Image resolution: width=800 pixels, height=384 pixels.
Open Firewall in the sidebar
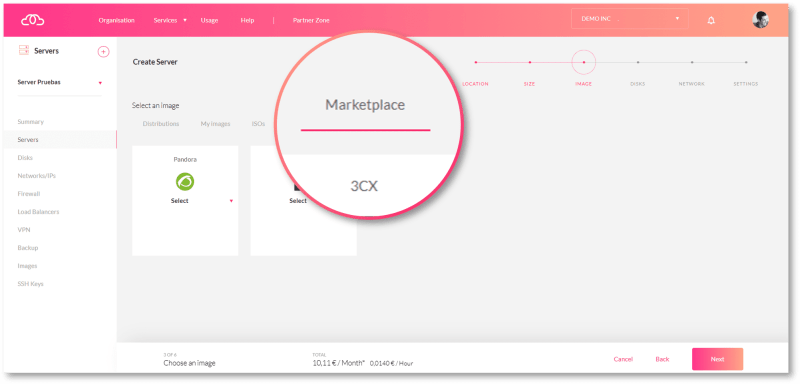coord(29,194)
